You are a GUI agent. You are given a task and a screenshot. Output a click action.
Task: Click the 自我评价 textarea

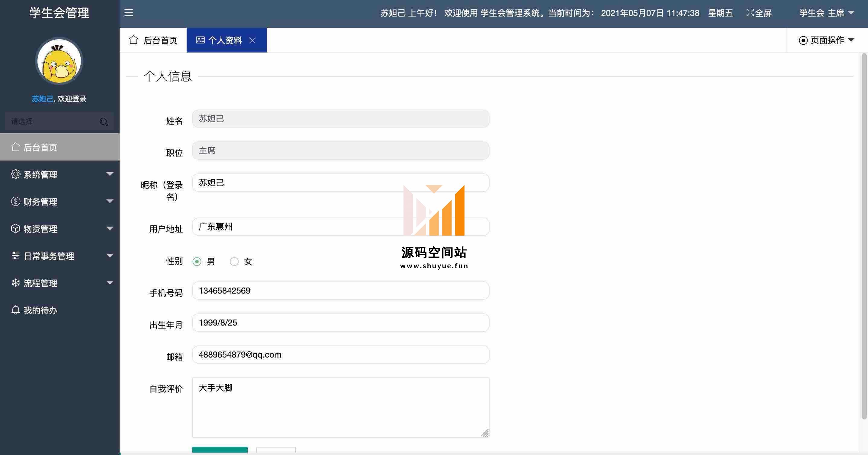coord(341,408)
